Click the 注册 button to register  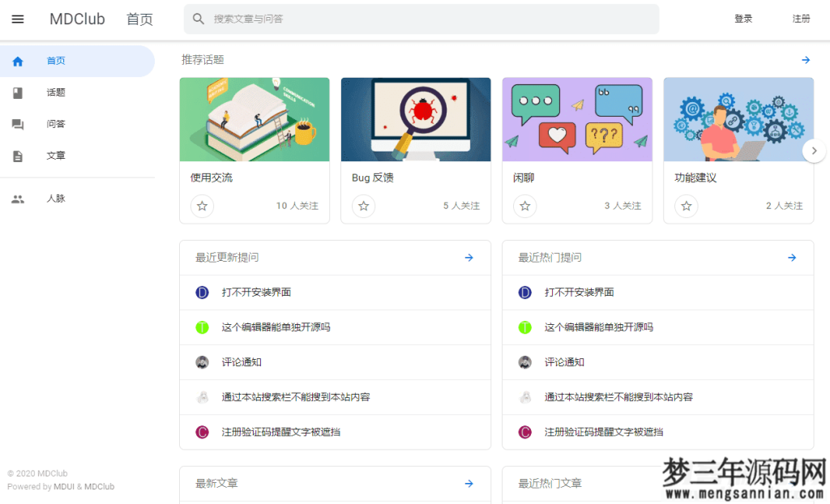(802, 19)
